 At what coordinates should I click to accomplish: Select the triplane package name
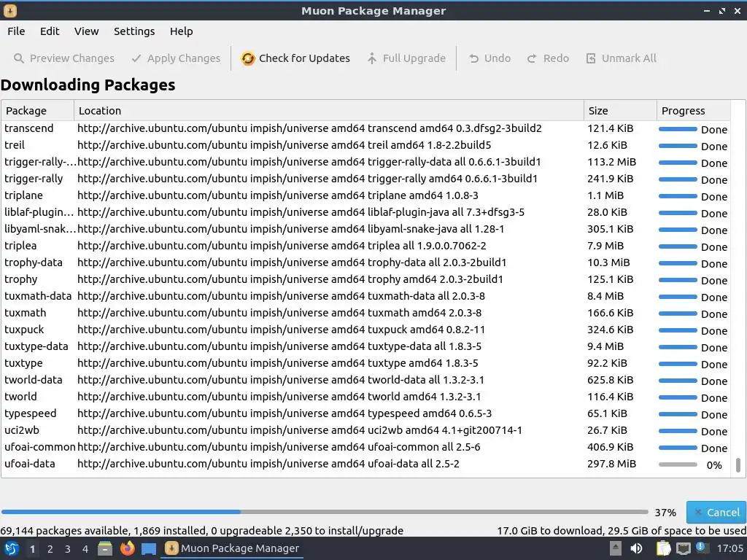click(24, 195)
